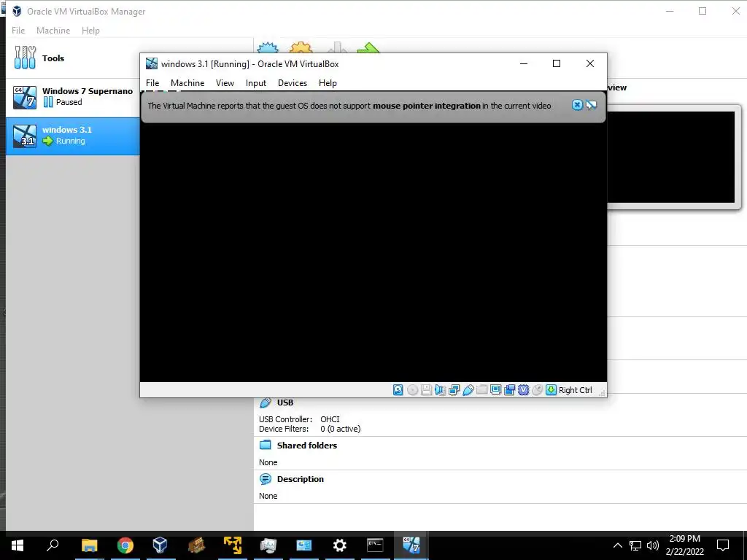Open the VM window File menu

tap(152, 83)
